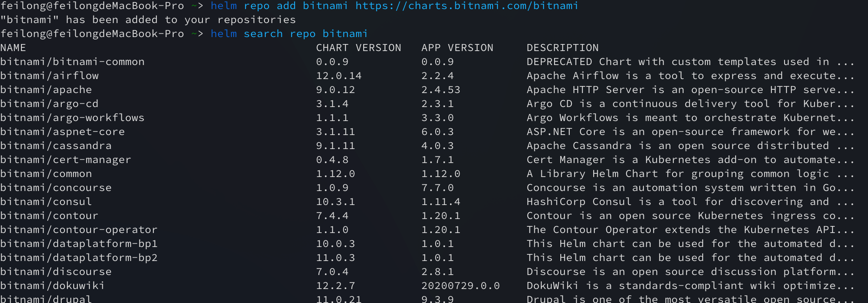Click apache app version 2.4.53

[441, 90]
